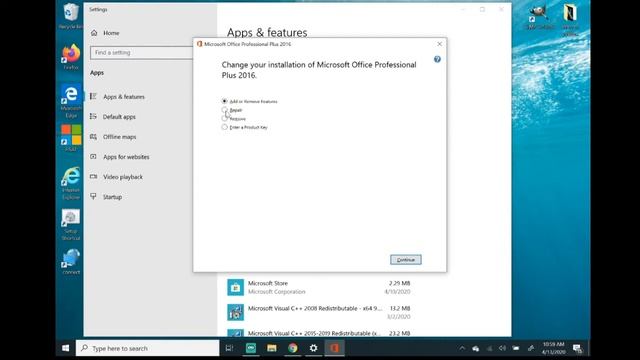Open the connect desktop shortcut
This screenshot has width=640, height=360.
click(x=71, y=262)
